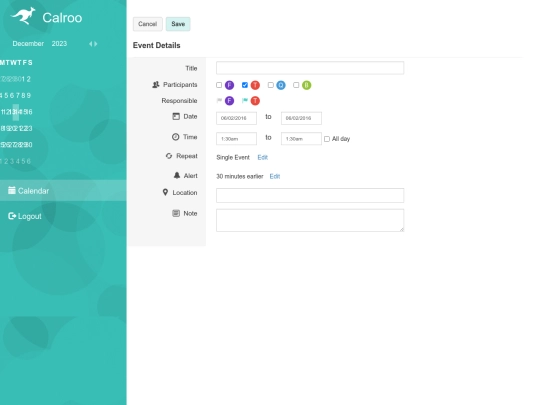Click purple F participant avatar
This screenshot has width=540, height=405.
(229, 85)
